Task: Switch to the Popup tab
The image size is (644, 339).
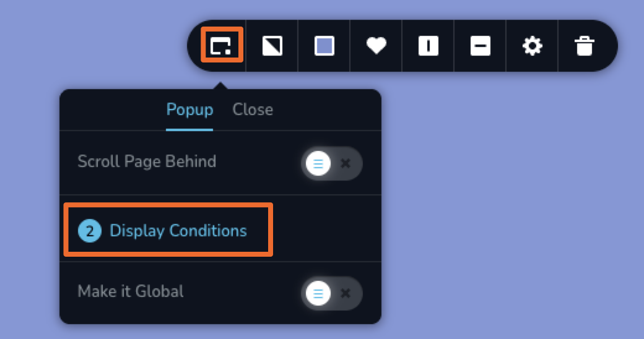Action: pos(189,109)
